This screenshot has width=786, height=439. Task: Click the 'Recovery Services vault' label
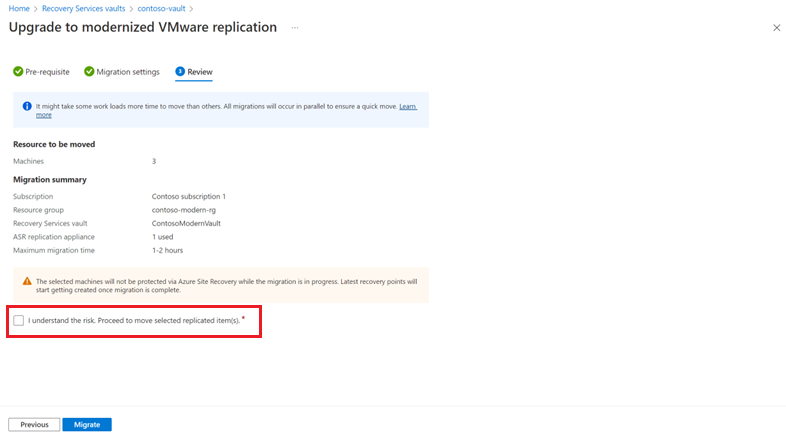pos(50,224)
